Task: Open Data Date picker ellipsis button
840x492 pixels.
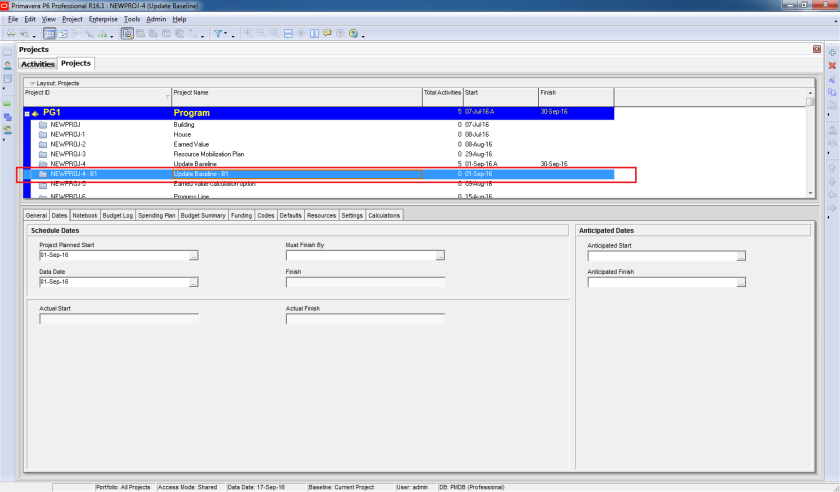Action: click(x=194, y=282)
